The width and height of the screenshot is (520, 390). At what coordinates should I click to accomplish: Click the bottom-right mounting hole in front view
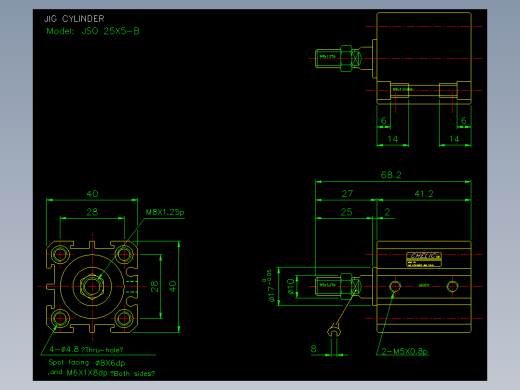(124, 318)
